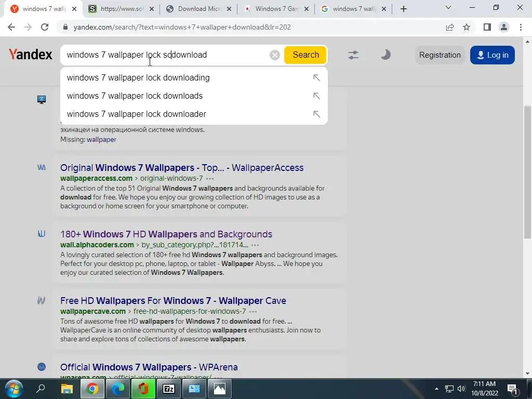Open 180+ Windows 7 HD Wallpapers result

(x=166, y=234)
